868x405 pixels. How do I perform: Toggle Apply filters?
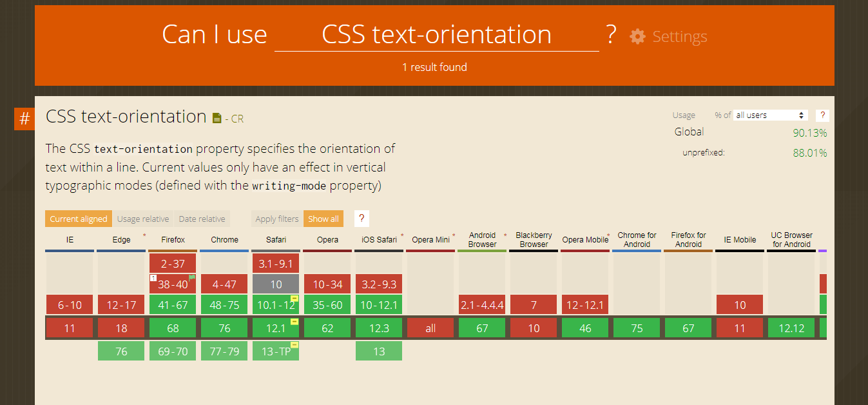[x=277, y=219]
